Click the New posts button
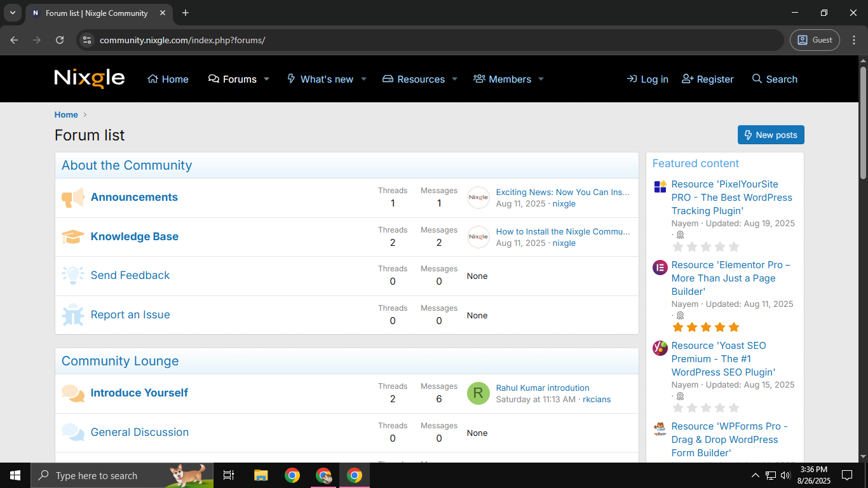The height and width of the screenshot is (488, 868). tap(771, 135)
